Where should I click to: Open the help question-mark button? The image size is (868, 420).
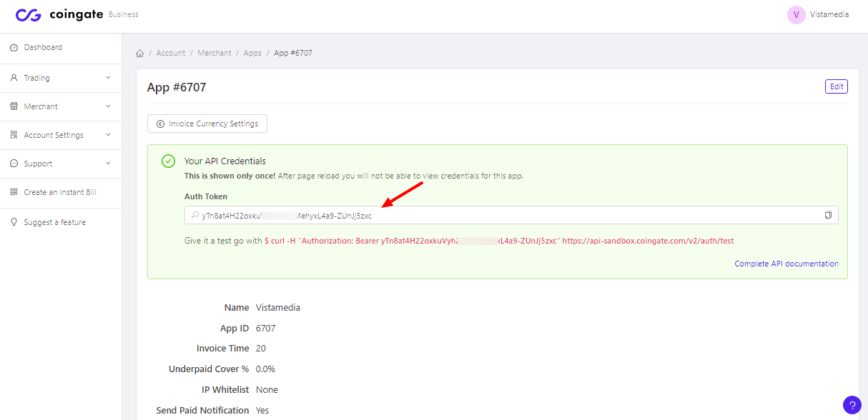(852, 405)
